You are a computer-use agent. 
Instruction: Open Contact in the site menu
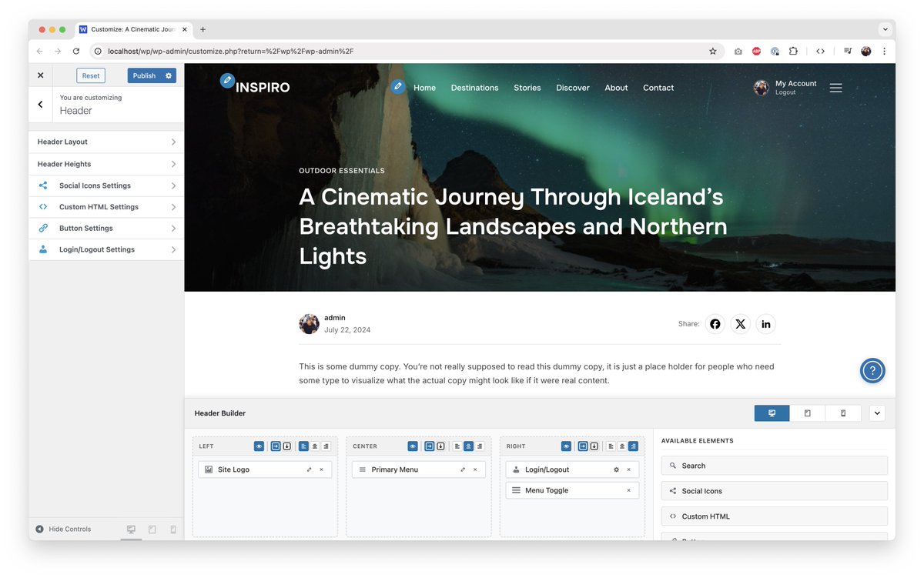[658, 88]
